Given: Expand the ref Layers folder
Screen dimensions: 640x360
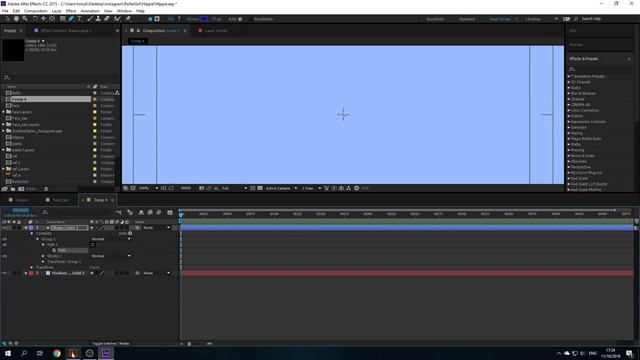Looking at the screenshot, I should pos(4,169).
